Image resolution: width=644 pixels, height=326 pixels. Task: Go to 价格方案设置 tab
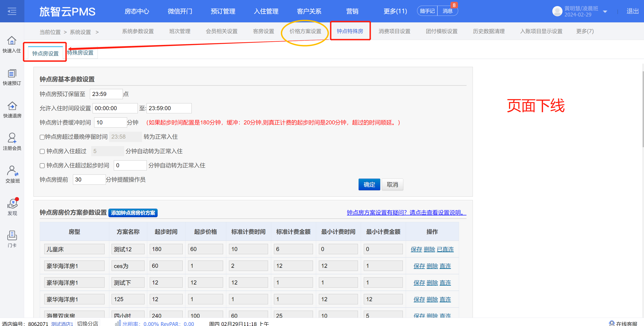point(305,31)
